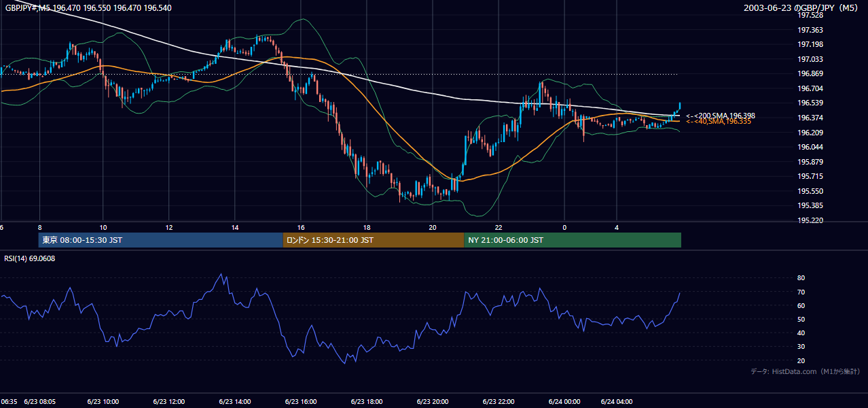
Task: Click the RSI scale 70 level label
Action: pos(801,292)
